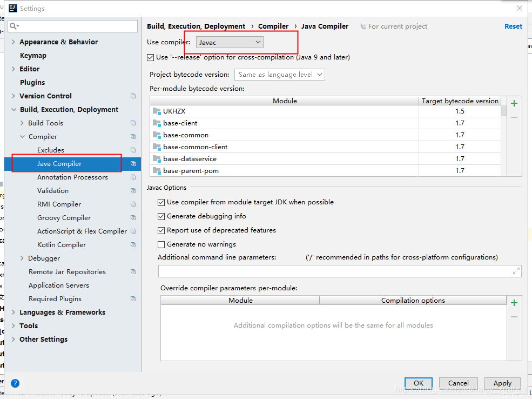Click the project-level icon beside Build Tools
Screen dimensions: 532x399
point(133,123)
